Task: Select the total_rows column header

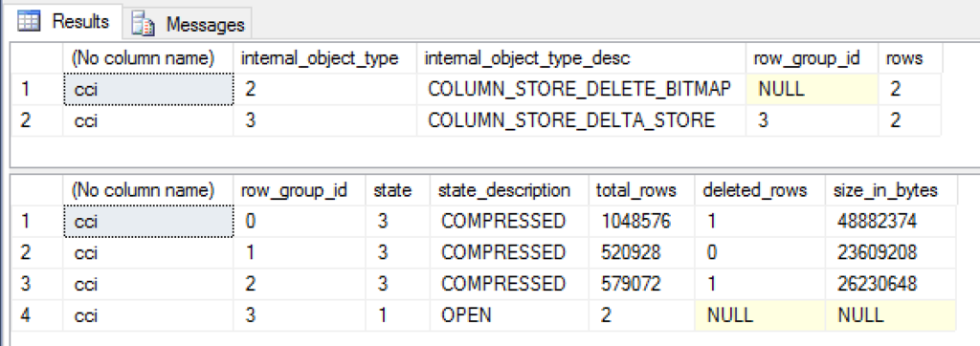Action: click(x=642, y=190)
